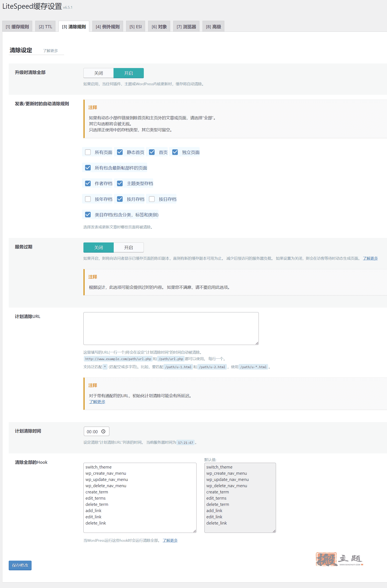
Task: Focus the 计划清除URL text area
Action: point(171,329)
